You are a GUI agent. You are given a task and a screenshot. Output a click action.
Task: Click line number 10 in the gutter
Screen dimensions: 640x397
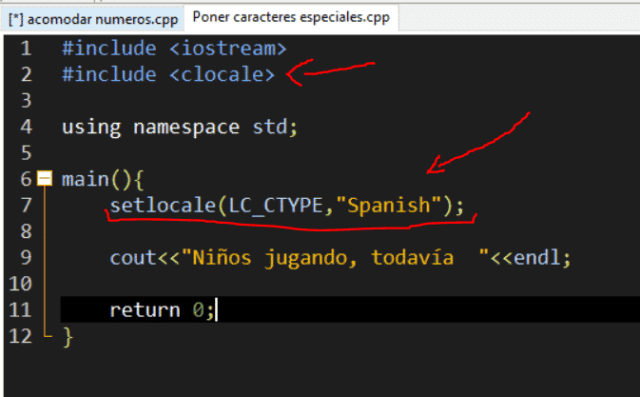20,284
